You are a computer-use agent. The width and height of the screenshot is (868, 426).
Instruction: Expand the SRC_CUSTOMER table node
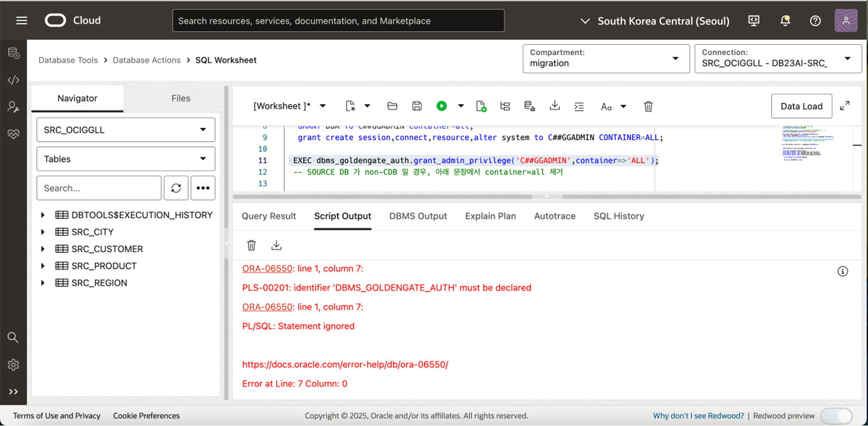tap(43, 249)
